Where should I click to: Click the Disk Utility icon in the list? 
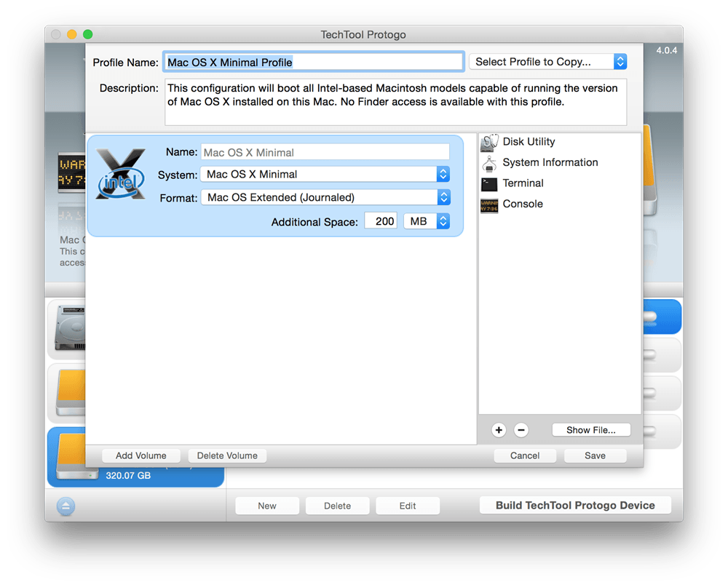tap(489, 142)
